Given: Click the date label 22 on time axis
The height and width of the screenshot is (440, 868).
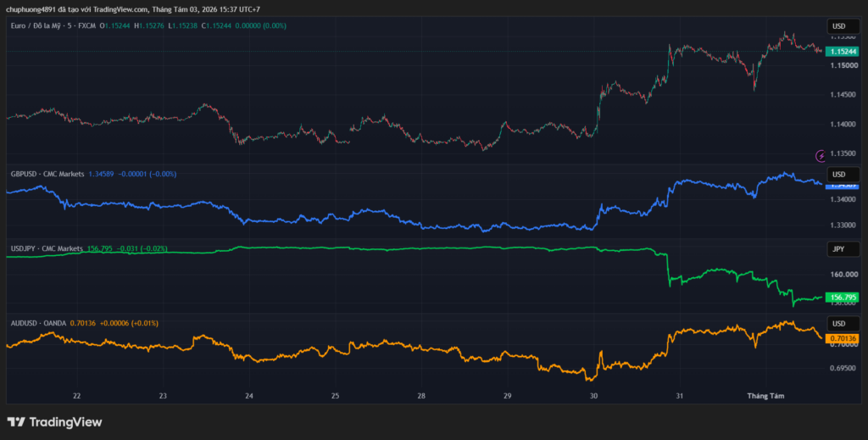Looking at the screenshot, I should click(76, 396).
